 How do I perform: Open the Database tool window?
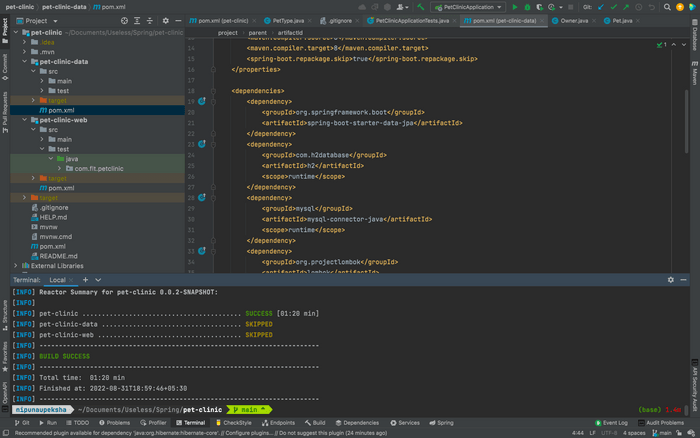pos(695,35)
